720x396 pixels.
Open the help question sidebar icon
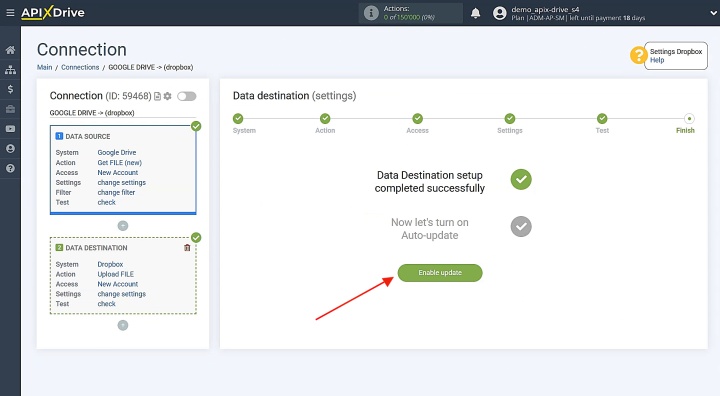(x=10, y=168)
